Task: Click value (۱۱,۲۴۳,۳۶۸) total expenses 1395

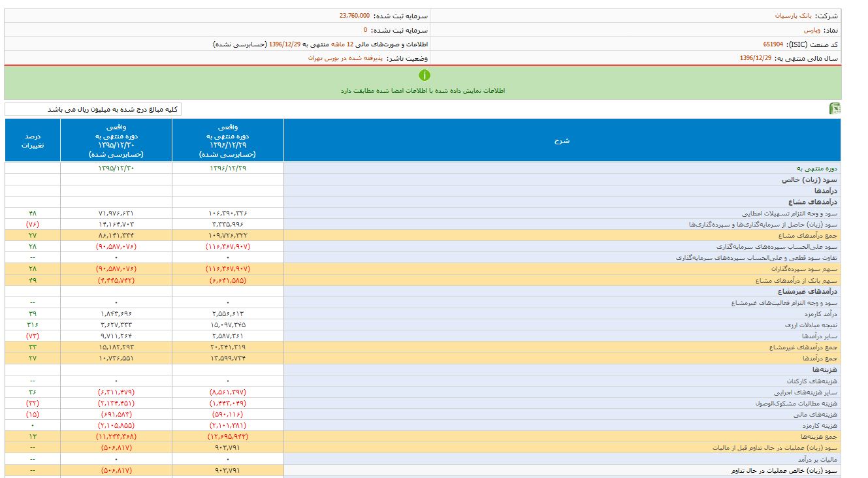Action: [x=116, y=437]
